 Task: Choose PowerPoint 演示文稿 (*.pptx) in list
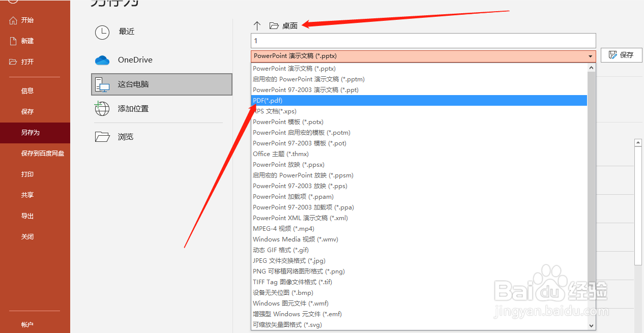(x=419, y=69)
